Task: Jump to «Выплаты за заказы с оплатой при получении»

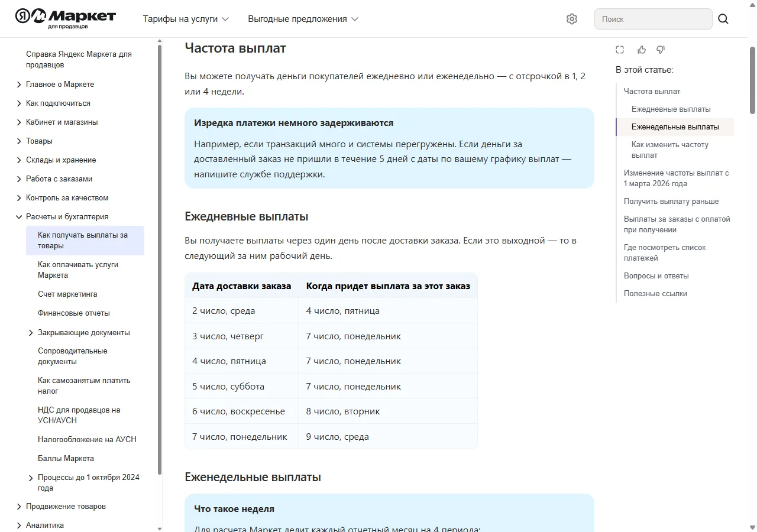Action: pyautogui.click(x=677, y=225)
